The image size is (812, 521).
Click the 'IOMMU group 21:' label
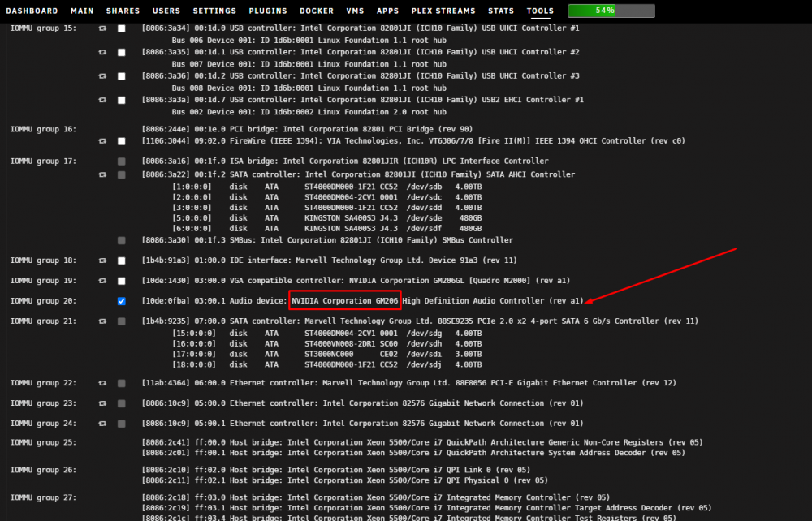point(44,321)
